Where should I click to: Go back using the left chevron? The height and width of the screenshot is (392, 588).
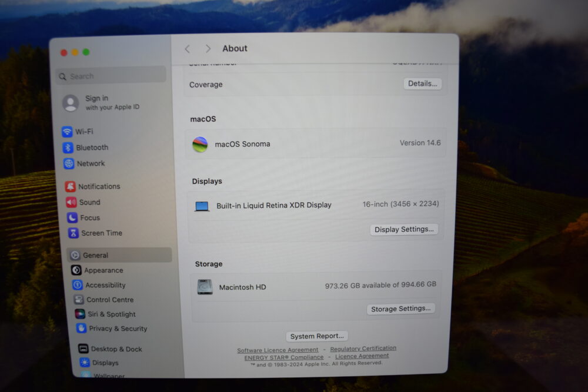188,49
